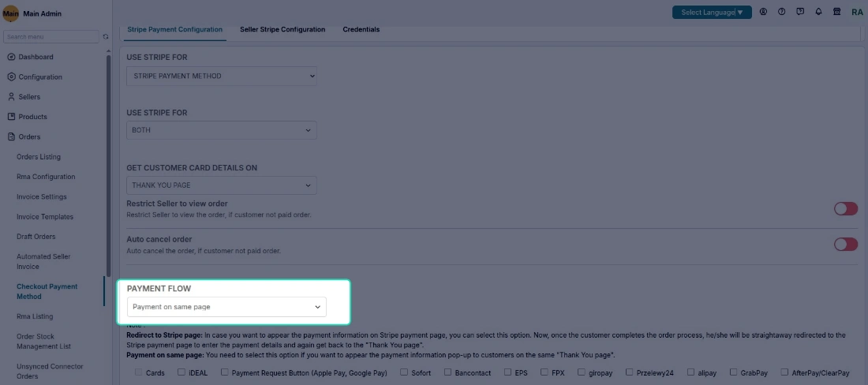Open the BOTH dropdown
This screenshot has width=868, height=385.
click(x=222, y=130)
